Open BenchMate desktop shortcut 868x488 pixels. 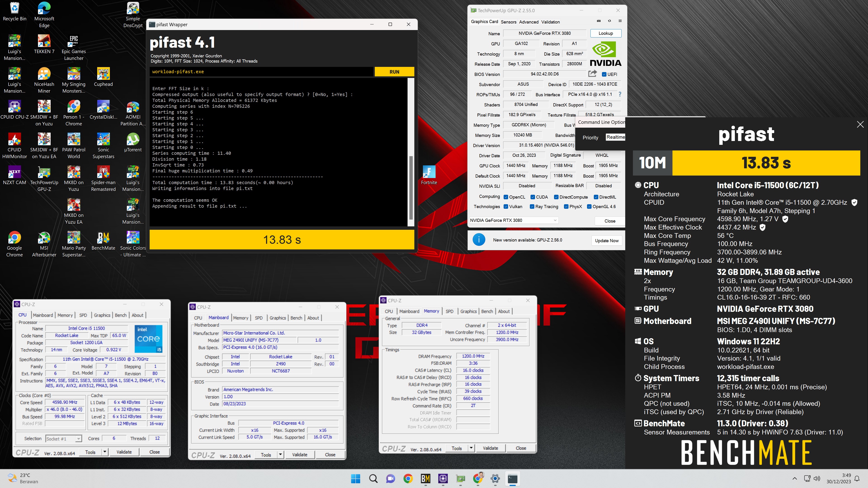pyautogui.click(x=103, y=241)
